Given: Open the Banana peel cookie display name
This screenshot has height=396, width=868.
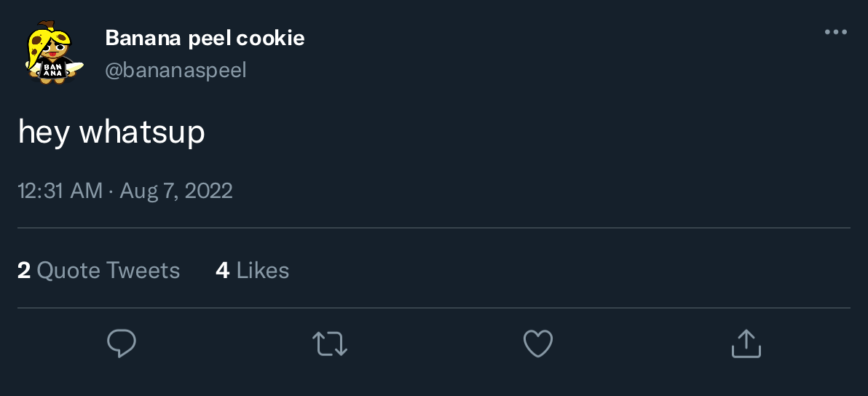Looking at the screenshot, I should pos(205,38).
